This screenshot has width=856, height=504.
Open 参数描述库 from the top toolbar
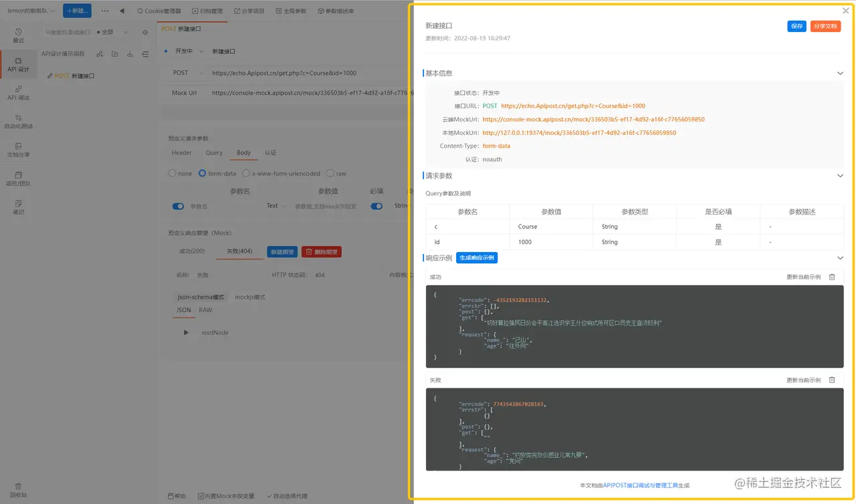tap(336, 11)
